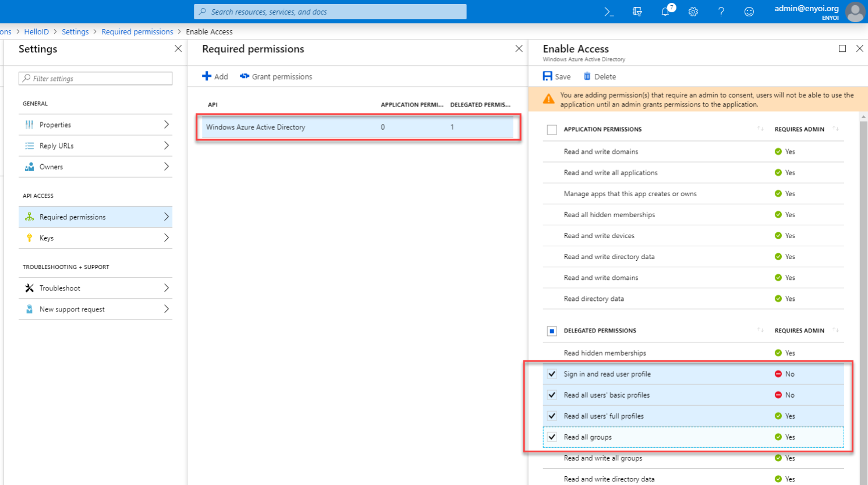Toggle Delegated Permissions select-all checkbox
The width and height of the screenshot is (868, 485).
pyautogui.click(x=552, y=331)
